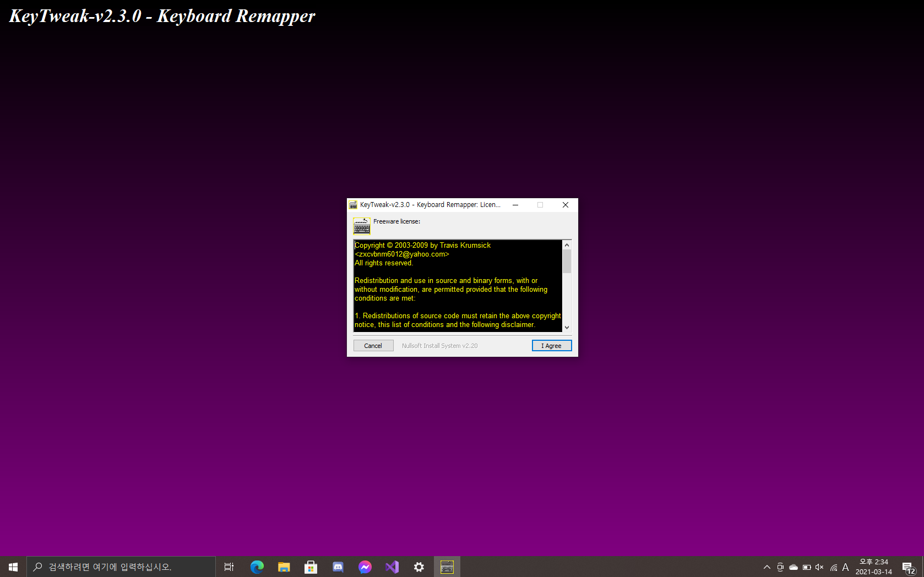Show hidden system tray icons

767,567
